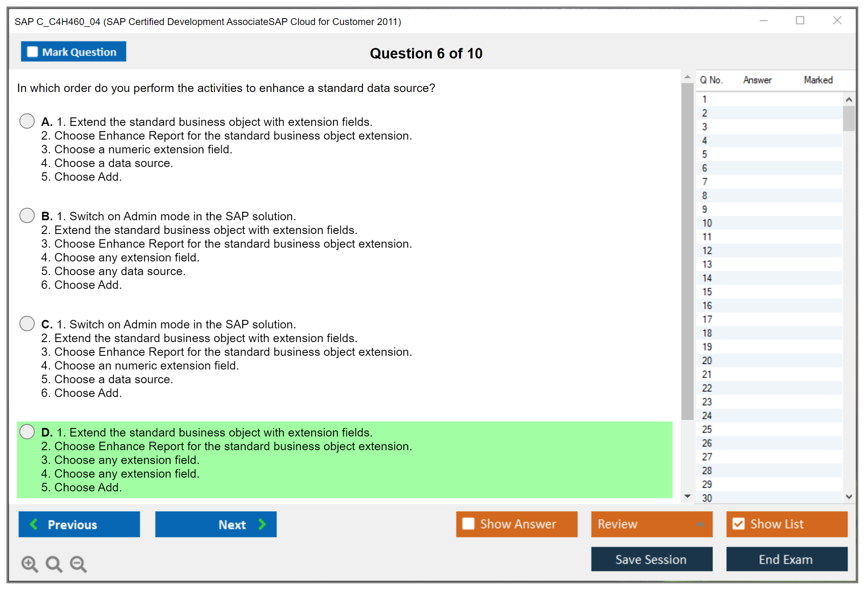
Task: Select answer option A radio button
Action: [27, 121]
